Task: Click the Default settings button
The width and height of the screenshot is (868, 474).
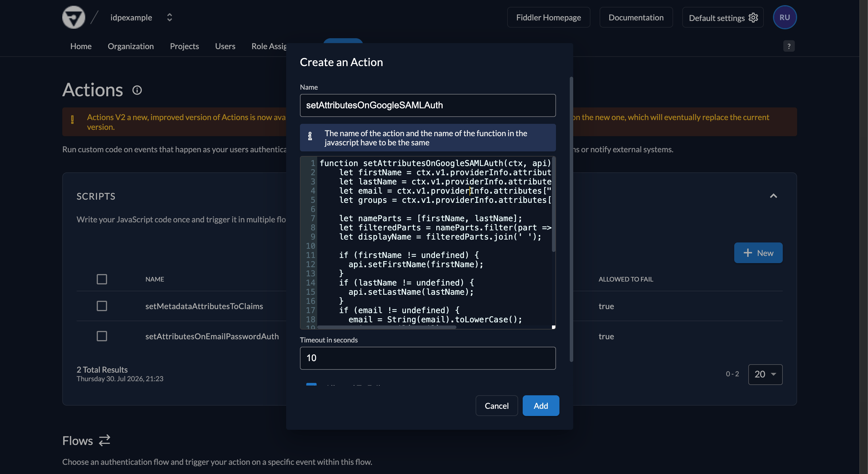Action: 722,17
